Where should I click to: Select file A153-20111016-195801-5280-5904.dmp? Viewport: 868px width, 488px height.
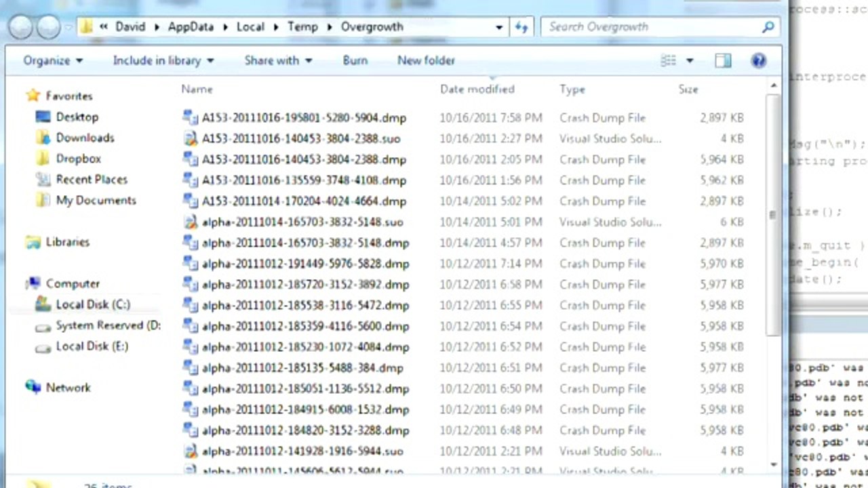(304, 118)
